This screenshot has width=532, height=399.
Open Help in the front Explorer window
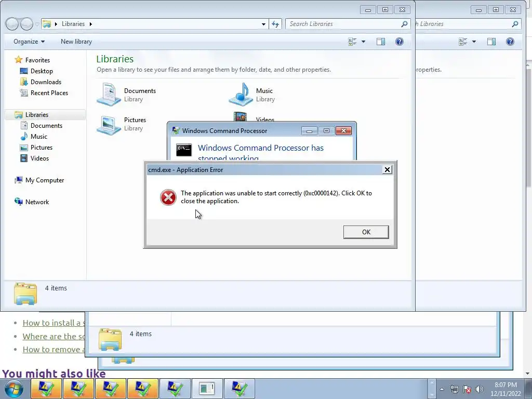[x=400, y=42]
